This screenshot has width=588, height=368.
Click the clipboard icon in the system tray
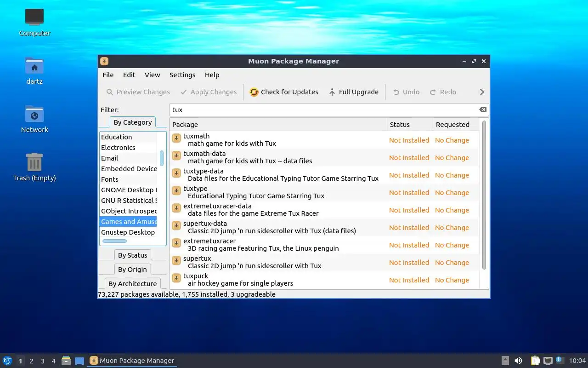pyautogui.click(x=535, y=361)
